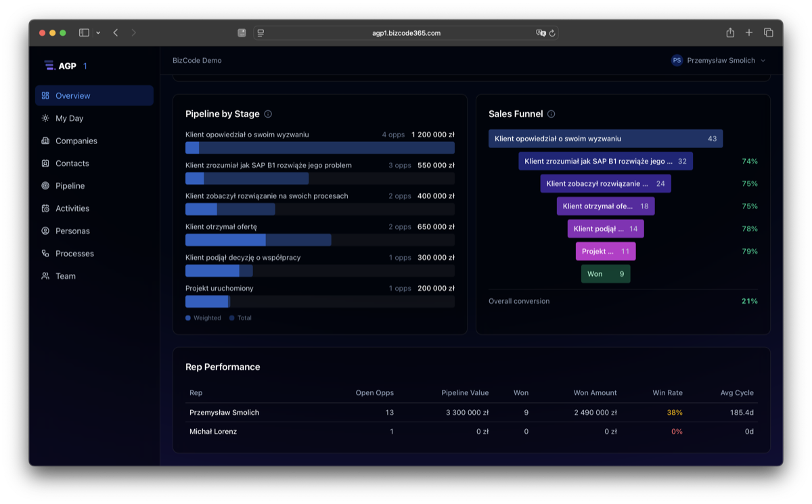Open Processes with the flowchart icon
The image size is (812, 504).
(x=45, y=253)
